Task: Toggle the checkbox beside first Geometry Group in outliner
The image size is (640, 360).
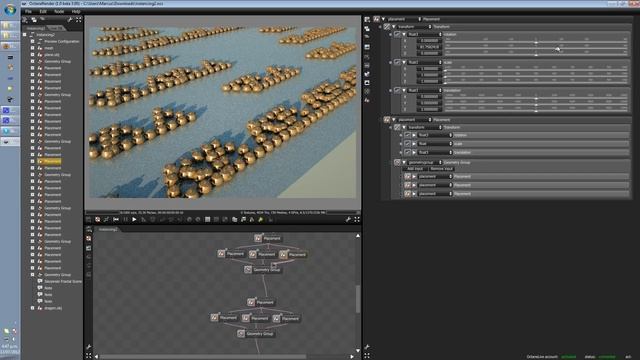Action: point(33,61)
